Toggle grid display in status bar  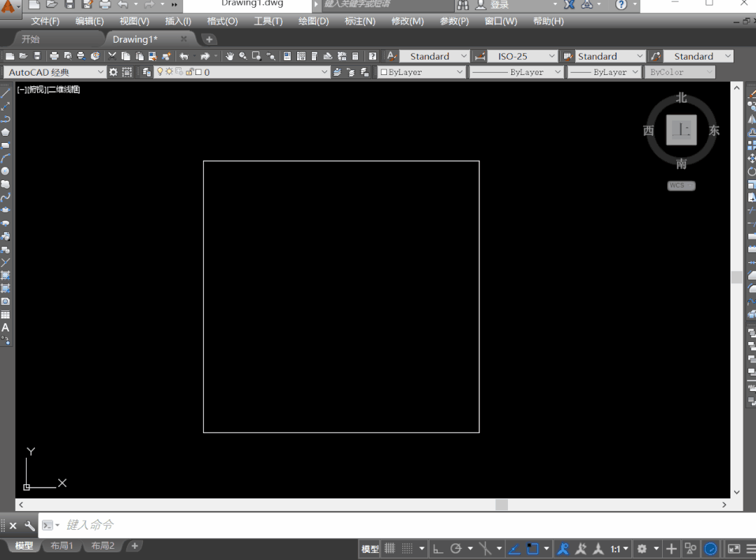390,549
